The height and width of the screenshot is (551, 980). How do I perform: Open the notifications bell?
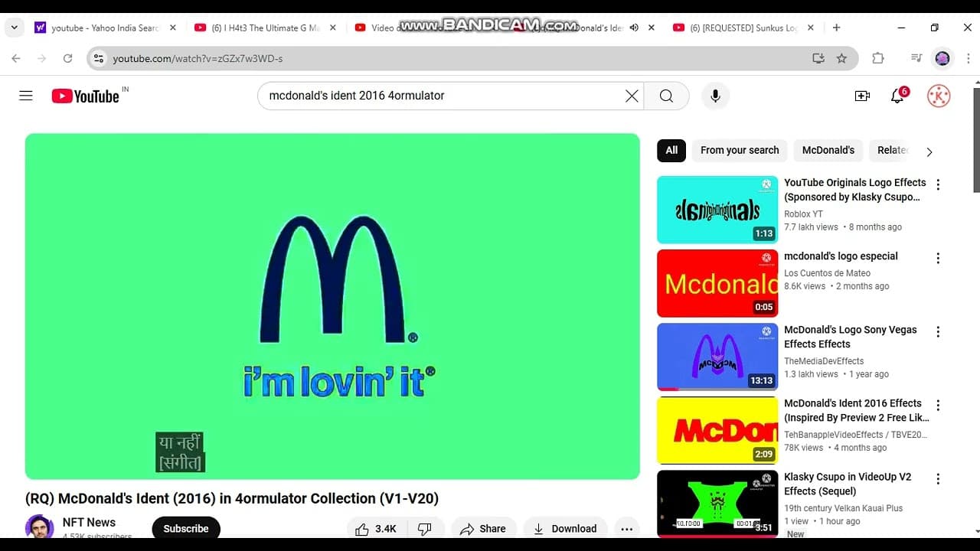coord(897,96)
